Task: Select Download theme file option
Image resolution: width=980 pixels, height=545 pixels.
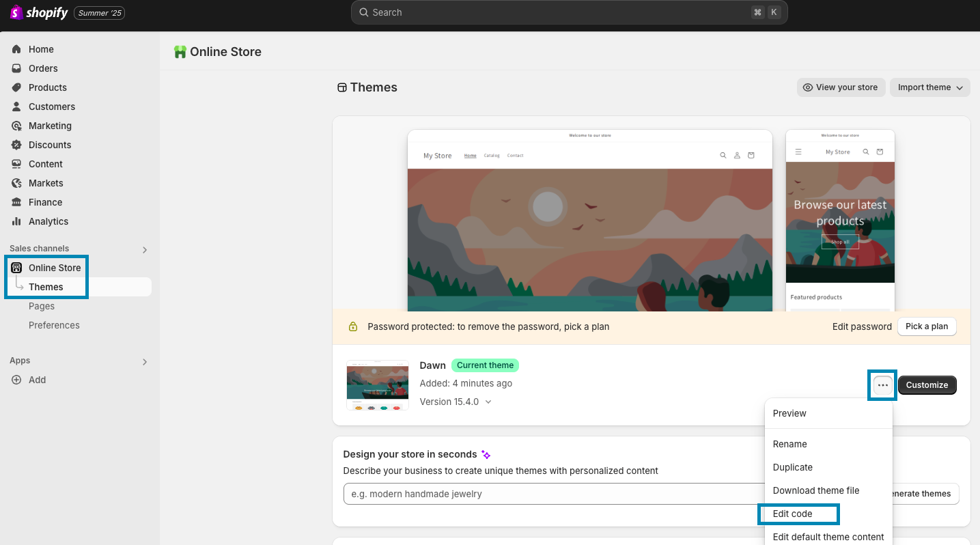Action: click(x=815, y=490)
